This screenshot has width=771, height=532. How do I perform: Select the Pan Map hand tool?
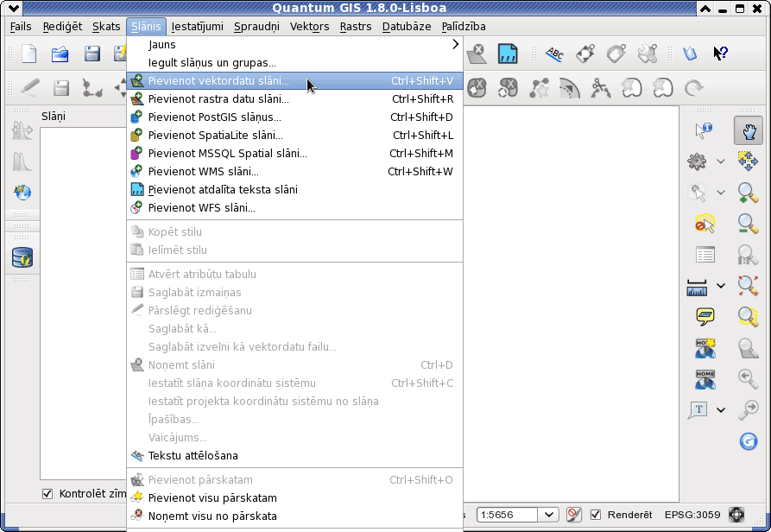tap(748, 130)
